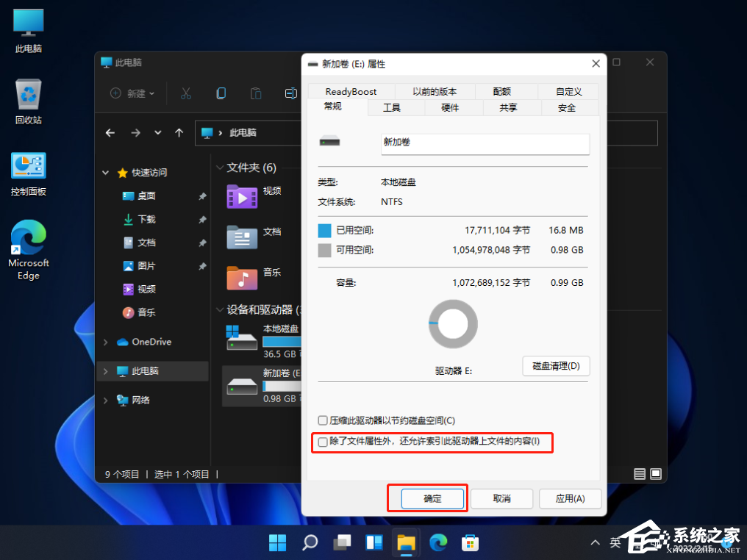Launch Microsoft Edge from desktop shortcut
747x560 pixels.
pyautogui.click(x=29, y=250)
